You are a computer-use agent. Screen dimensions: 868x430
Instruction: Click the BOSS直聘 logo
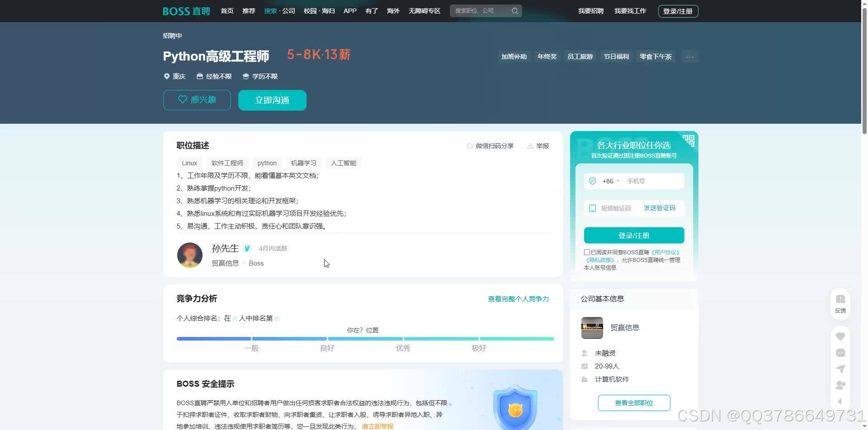tap(186, 11)
